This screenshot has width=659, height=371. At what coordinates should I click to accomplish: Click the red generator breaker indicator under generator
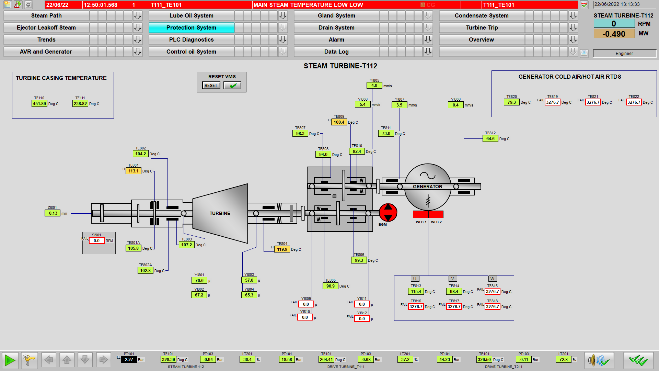point(428,215)
